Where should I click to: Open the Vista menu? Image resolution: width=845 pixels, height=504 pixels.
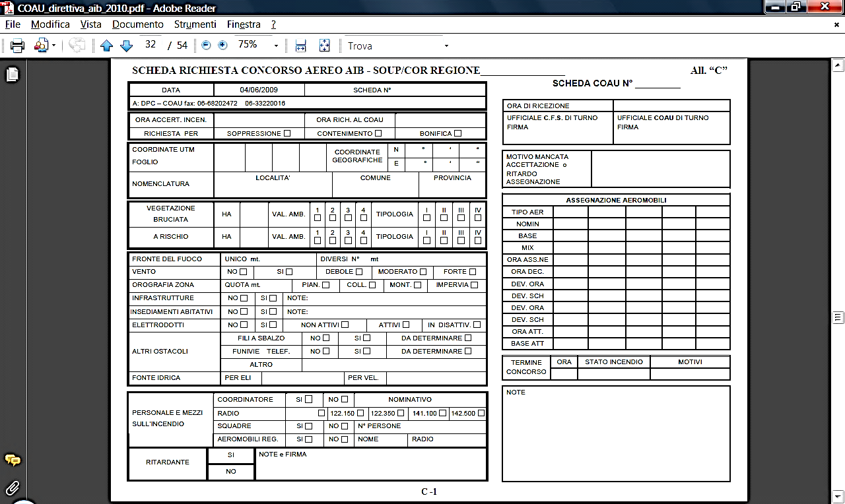[x=91, y=24]
